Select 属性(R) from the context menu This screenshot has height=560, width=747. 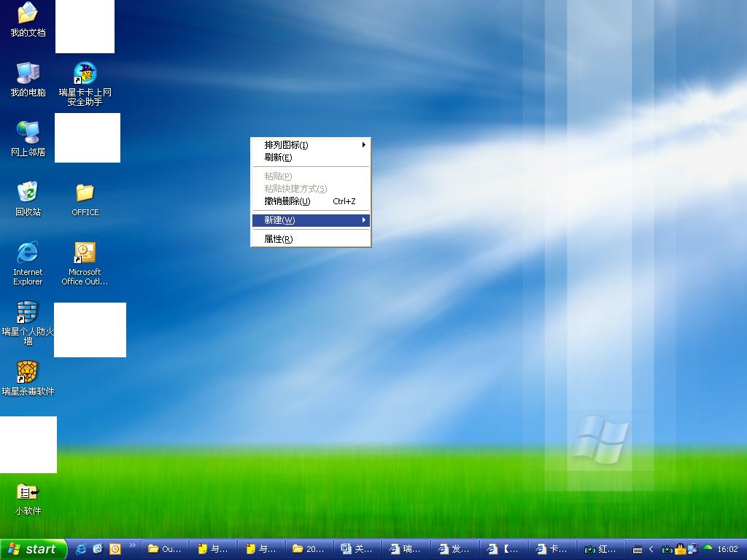tap(311, 239)
